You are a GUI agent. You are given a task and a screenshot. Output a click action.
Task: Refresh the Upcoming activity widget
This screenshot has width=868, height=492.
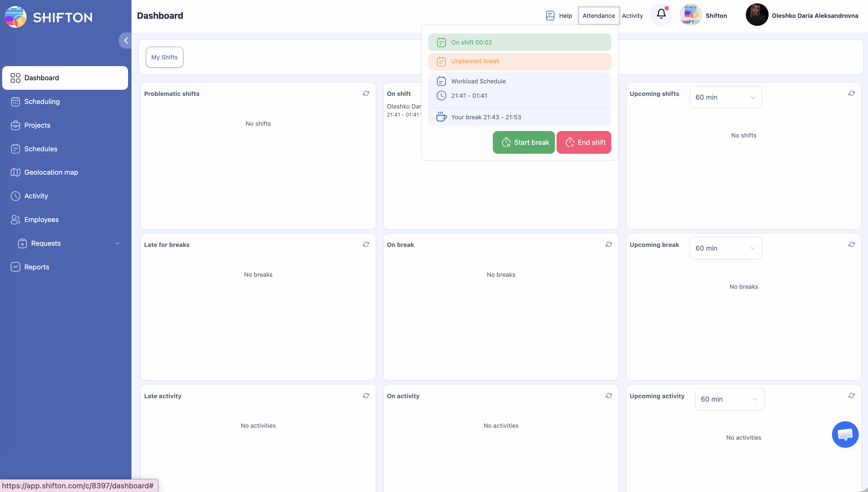coord(851,395)
